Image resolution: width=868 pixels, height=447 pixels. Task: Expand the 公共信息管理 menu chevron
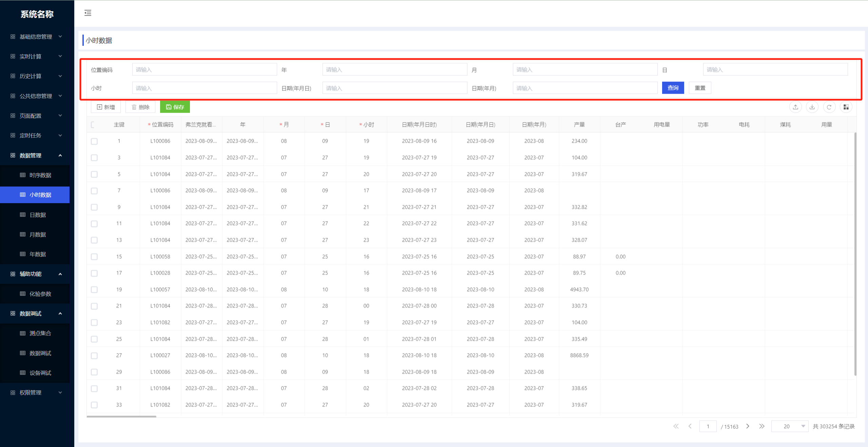pos(60,96)
